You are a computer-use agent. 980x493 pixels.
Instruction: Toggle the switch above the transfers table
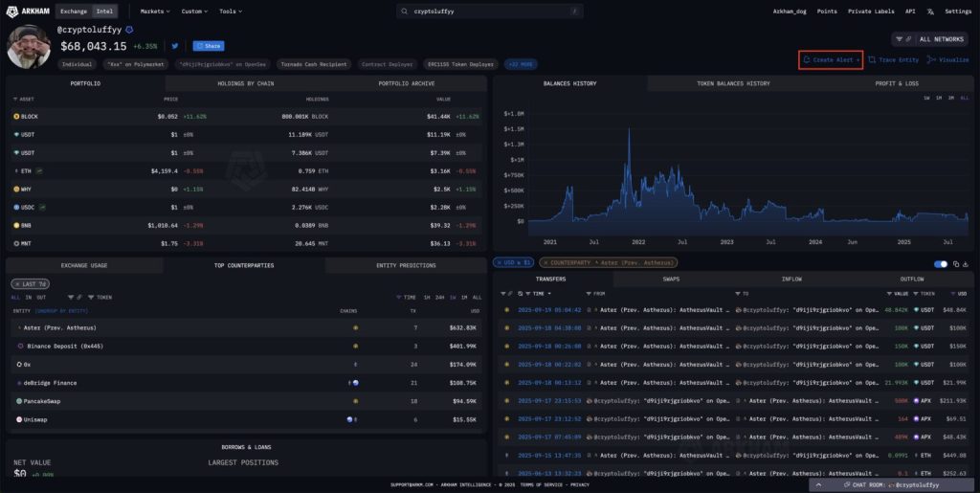point(941,264)
